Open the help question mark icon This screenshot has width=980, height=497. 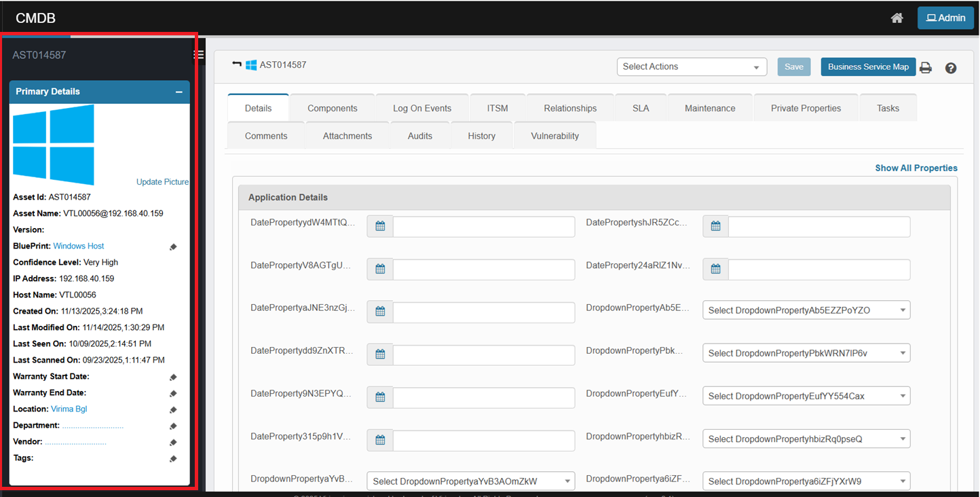950,68
